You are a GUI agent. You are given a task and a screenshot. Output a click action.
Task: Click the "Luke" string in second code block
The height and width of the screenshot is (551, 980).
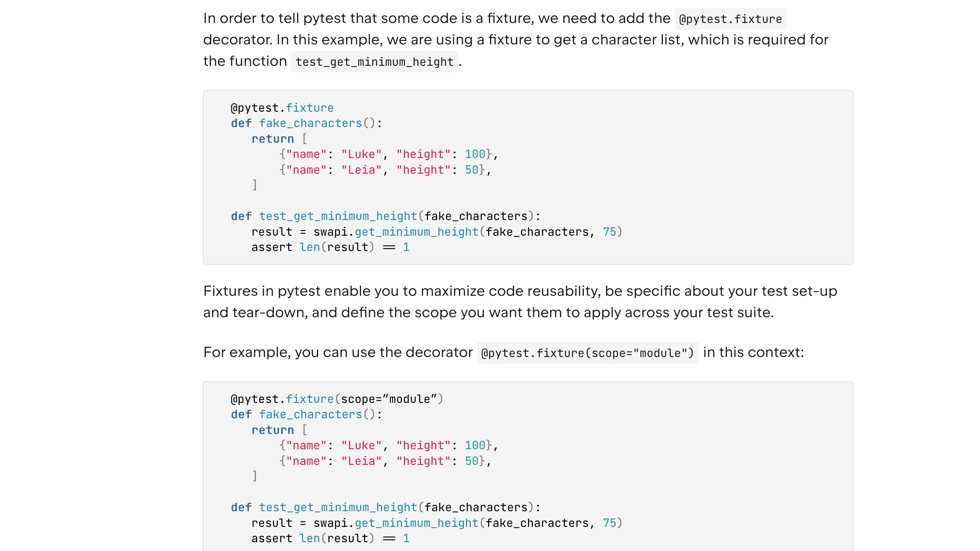[361, 445]
